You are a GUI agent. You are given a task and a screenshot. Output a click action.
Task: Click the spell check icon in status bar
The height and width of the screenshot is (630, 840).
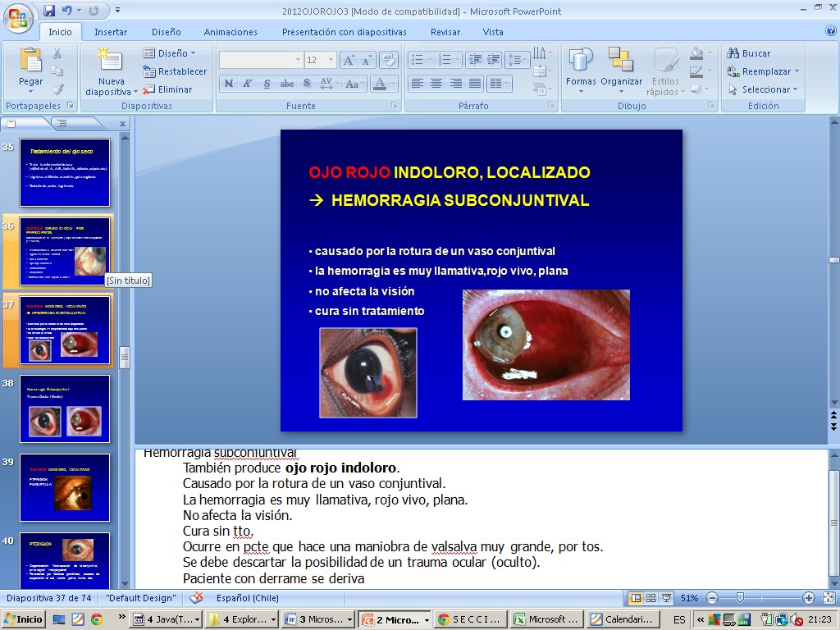(x=196, y=598)
